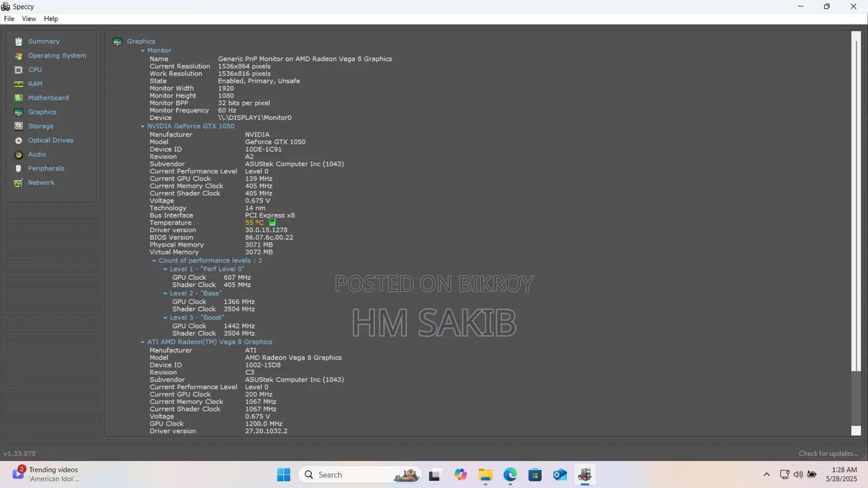
Task: Click the battery status tray icon
Action: click(812, 474)
